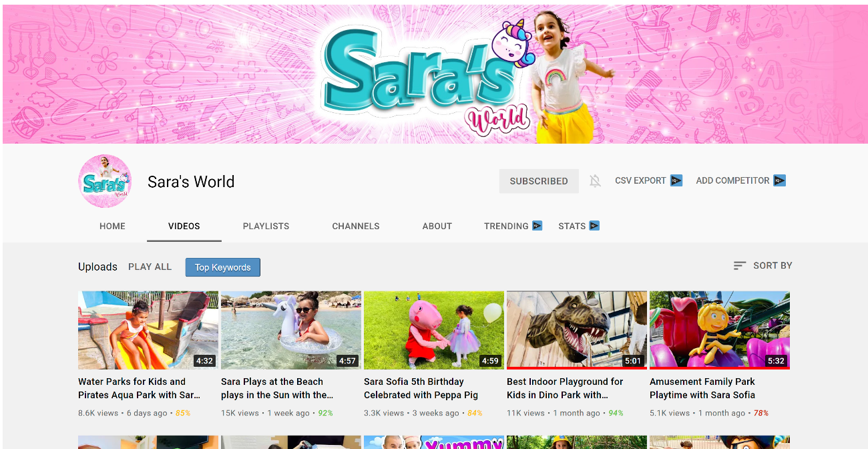Toggle the Subscribed button

[x=538, y=181]
